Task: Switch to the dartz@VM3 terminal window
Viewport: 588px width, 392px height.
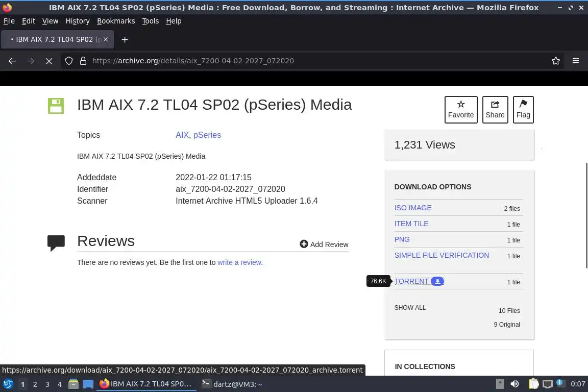Action: click(232, 384)
